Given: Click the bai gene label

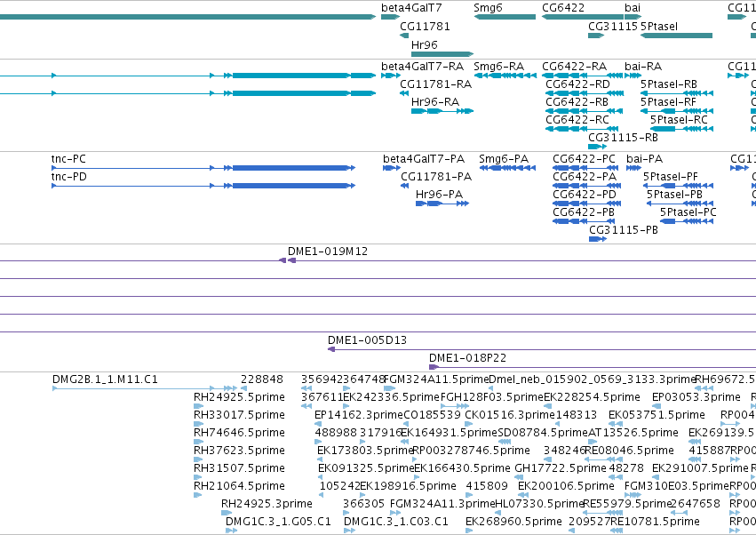Looking at the screenshot, I should [633, 8].
